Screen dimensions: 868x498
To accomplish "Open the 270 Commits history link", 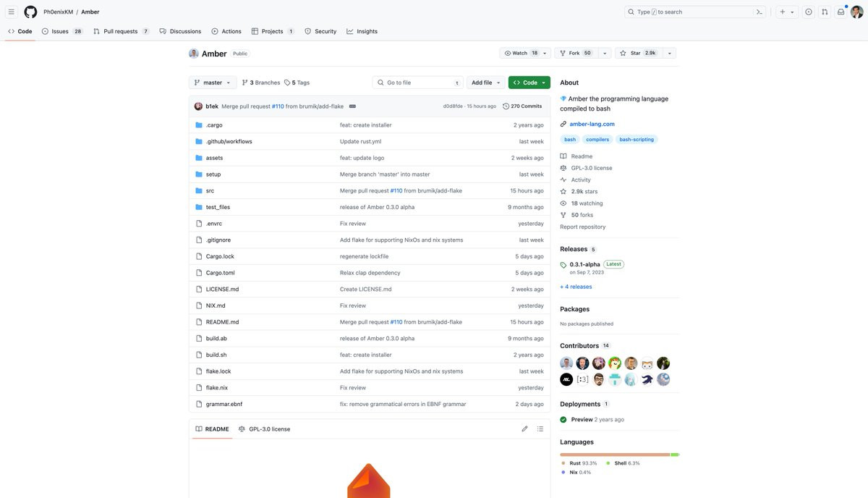I will point(522,106).
